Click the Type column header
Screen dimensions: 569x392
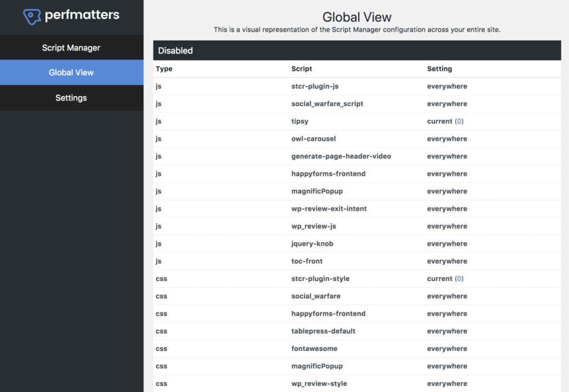(x=161, y=69)
